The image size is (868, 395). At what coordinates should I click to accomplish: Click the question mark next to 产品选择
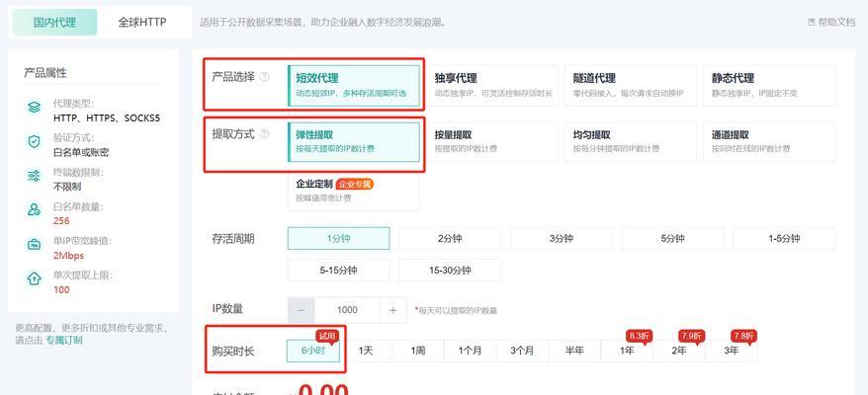coord(264,77)
